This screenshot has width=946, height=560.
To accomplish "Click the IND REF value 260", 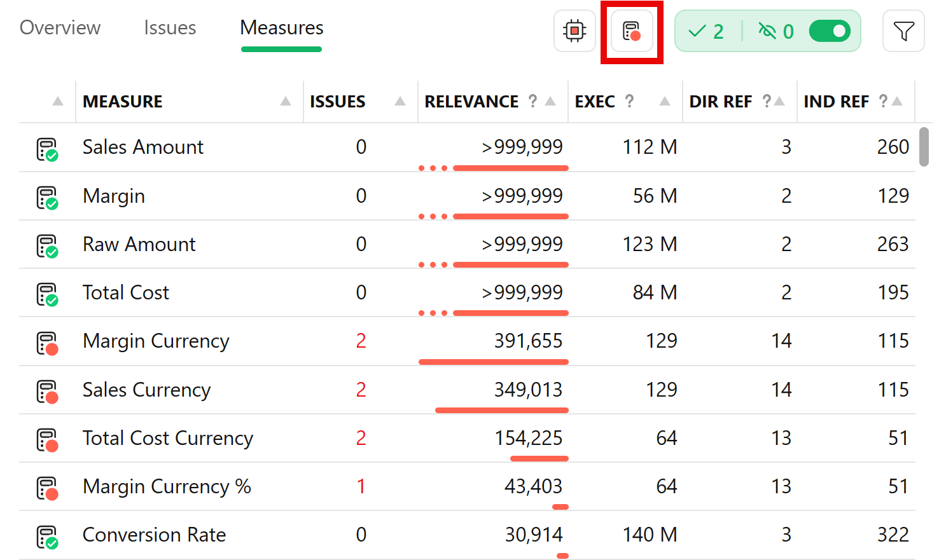I will click(893, 147).
